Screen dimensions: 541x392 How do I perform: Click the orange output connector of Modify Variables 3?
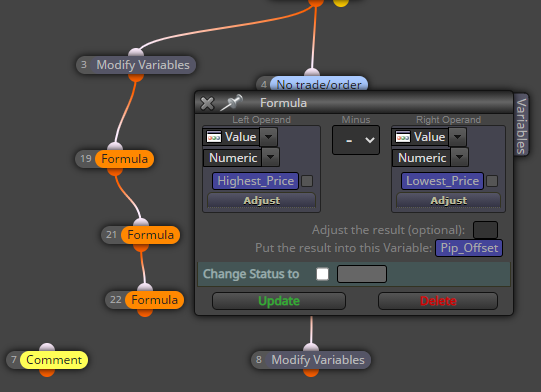(136, 78)
